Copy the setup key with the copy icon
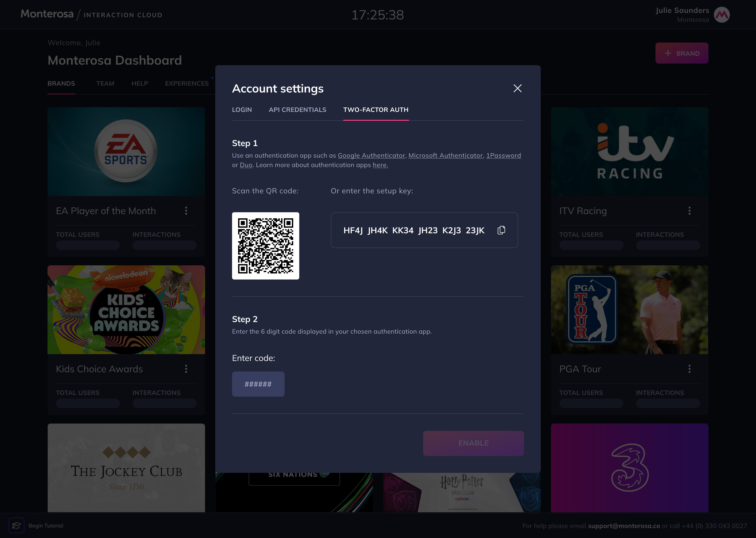The image size is (756, 538). [x=501, y=230]
